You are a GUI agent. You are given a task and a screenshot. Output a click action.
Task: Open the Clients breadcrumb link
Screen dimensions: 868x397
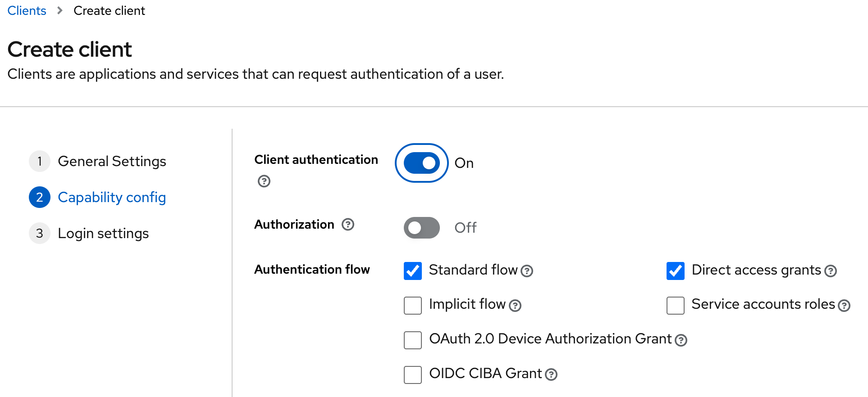[27, 10]
